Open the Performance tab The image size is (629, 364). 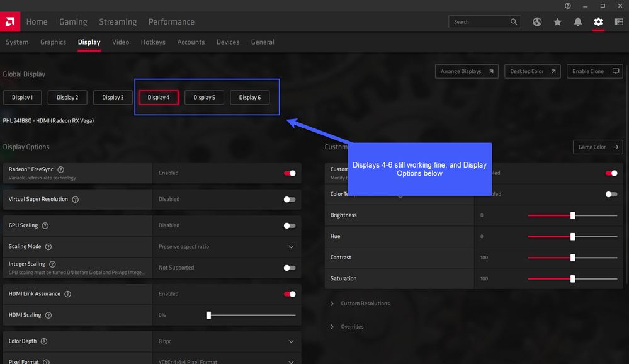point(171,21)
